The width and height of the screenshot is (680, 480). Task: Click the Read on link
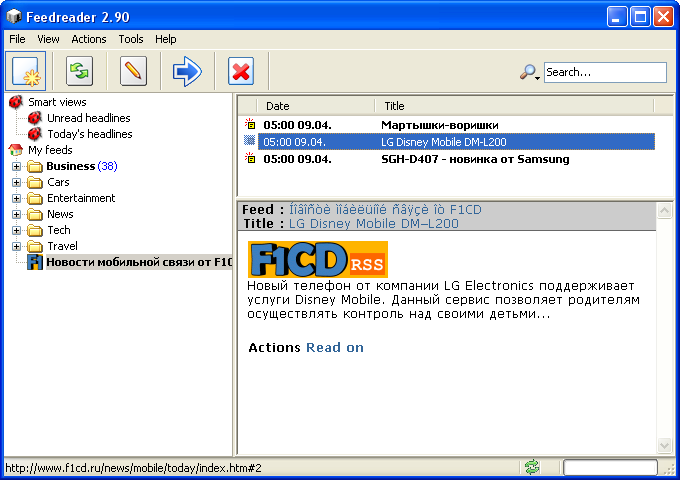pyautogui.click(x=335, y=348)
